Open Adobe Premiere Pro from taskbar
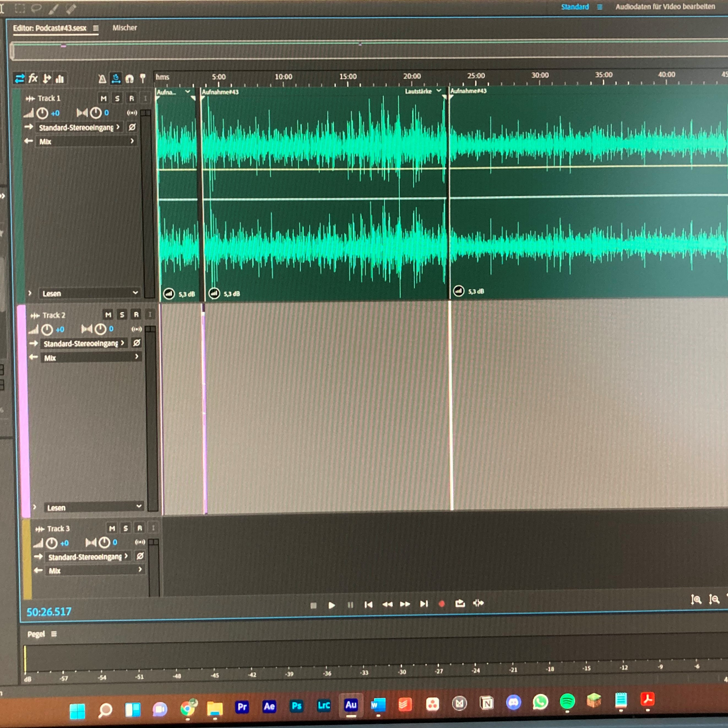The height and width of the screenshot is (728, 728). [x=242, y=706]
